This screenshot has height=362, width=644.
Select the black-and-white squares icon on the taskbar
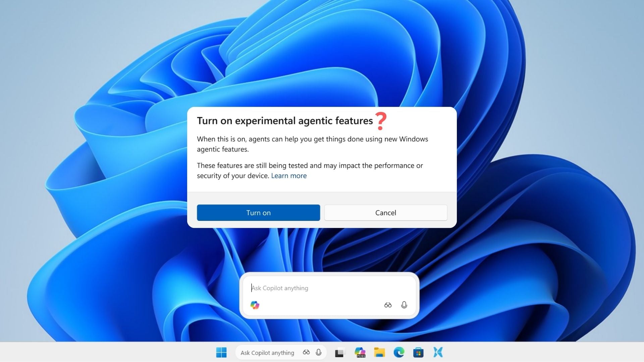point(340,352)
